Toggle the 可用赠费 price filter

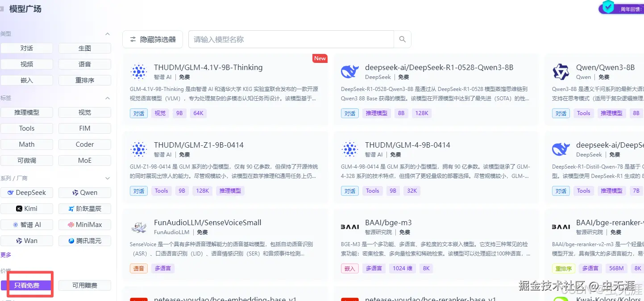tap(85, 285)
